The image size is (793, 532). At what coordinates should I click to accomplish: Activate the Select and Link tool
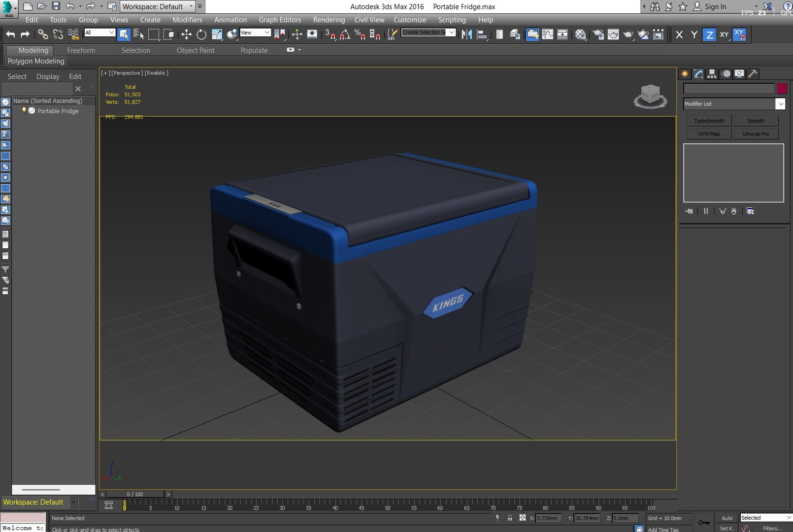[43, 34]
